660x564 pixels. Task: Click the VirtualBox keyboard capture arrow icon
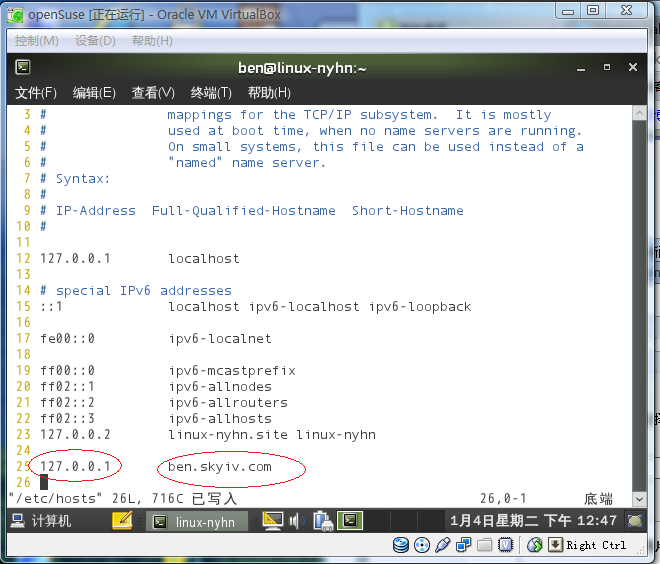[x=555, y=545]
